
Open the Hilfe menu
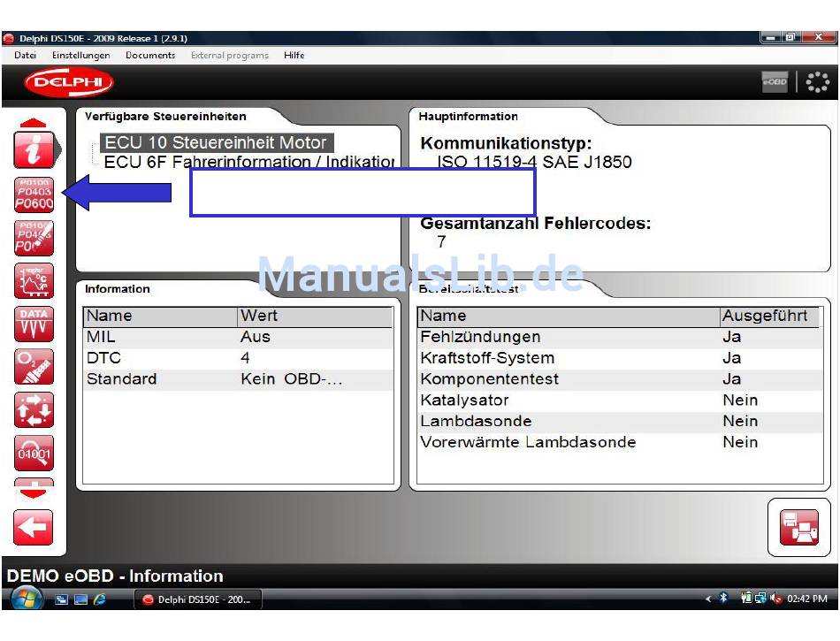pyautogui.click(x=294, y=55)
